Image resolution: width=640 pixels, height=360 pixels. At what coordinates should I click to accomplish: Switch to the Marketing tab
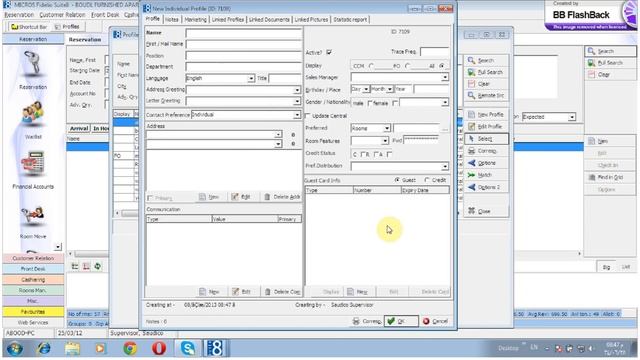196,20
